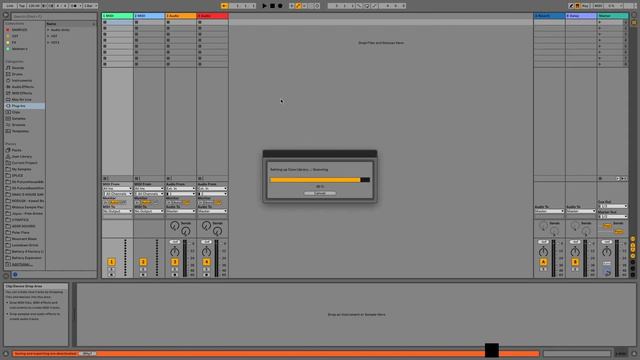Toggle track 2 activator button
Image resolution: width=640 pixels, height=360 pixels.
tap(143, 262)
